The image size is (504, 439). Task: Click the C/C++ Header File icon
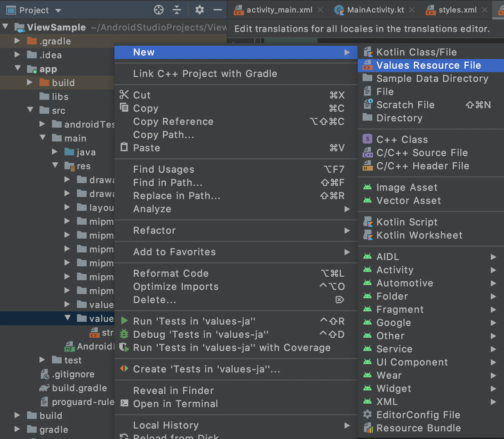click(x=367, y=166)
